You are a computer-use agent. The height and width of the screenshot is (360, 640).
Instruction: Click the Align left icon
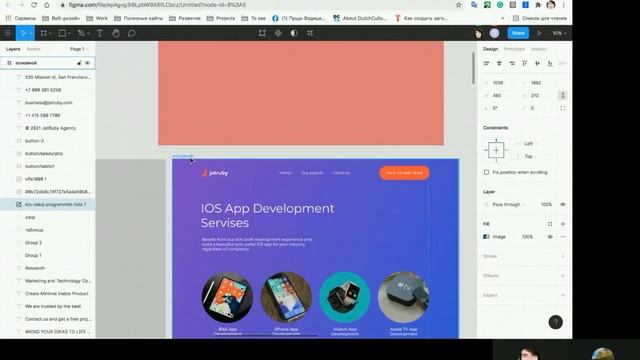[486, 63]
